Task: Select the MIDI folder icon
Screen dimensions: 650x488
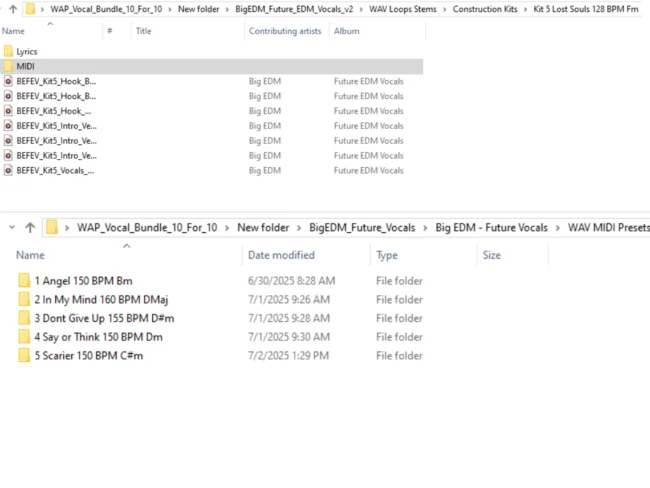Action: (x=8, y=66)
